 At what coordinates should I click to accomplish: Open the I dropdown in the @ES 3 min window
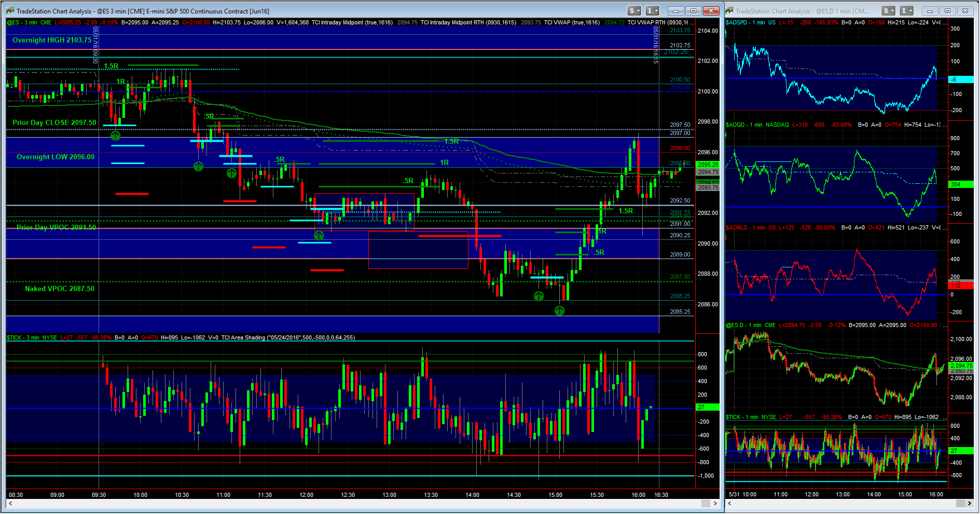tap(652, 10)
